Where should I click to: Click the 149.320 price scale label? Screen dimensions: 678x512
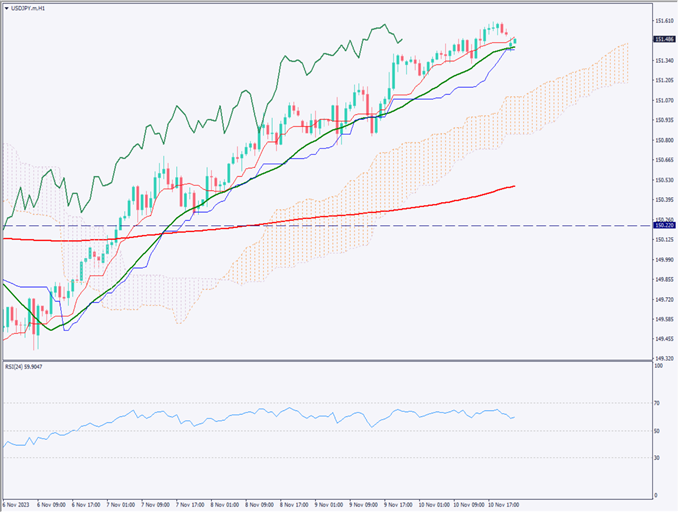point(662,357)
